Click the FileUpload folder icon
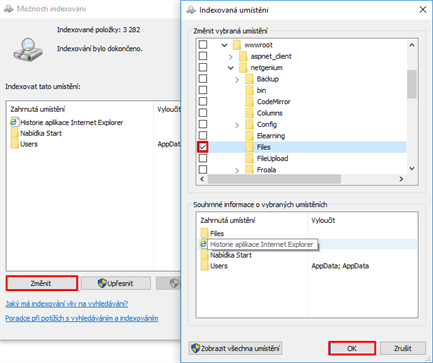433x363 pixels. coord(249,158)
